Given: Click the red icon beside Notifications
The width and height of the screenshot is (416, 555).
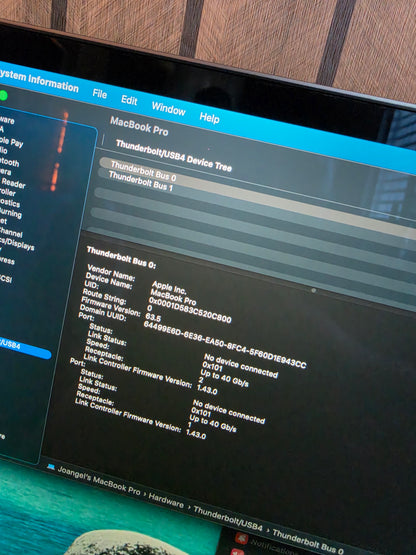Looking at the screenshot, I should pyautogui.click(x=241, y=538).
